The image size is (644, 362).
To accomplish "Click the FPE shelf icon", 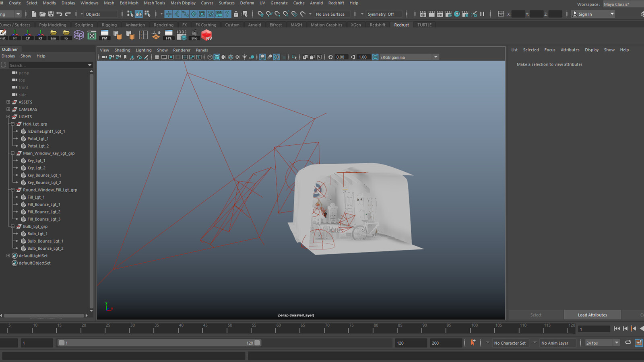I will pyautogui.click(x=169, y=35).
